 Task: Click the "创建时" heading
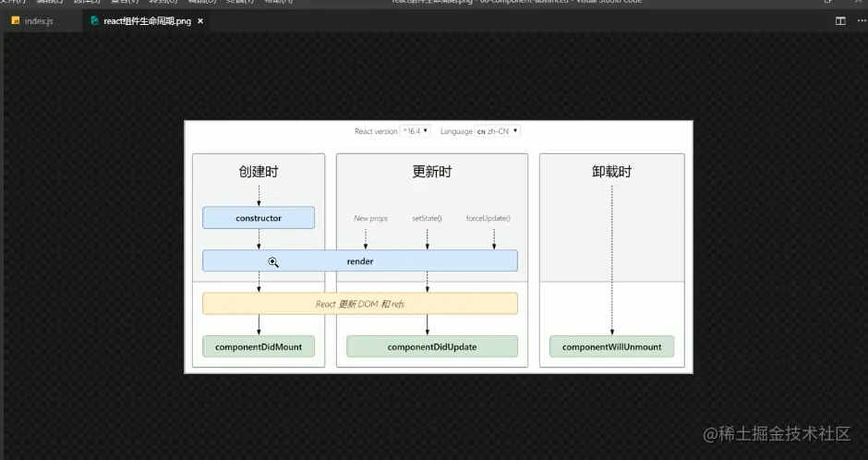click(259, 172)
